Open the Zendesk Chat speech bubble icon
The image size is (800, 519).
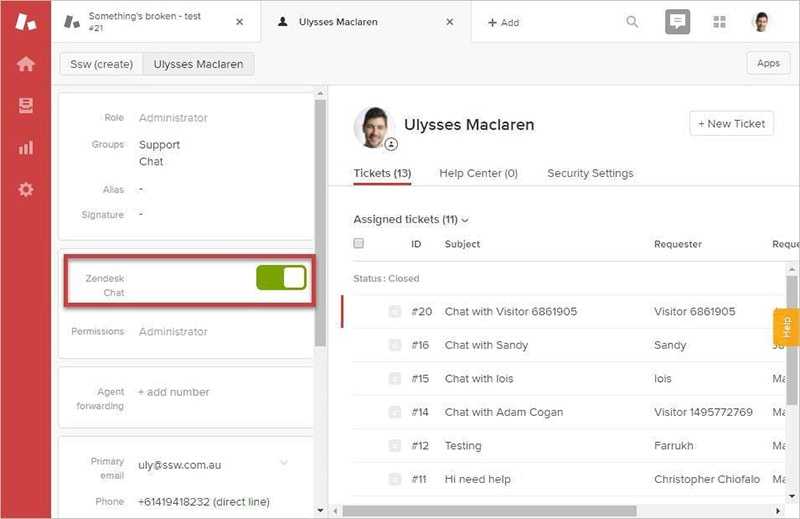tap(677, 22)
